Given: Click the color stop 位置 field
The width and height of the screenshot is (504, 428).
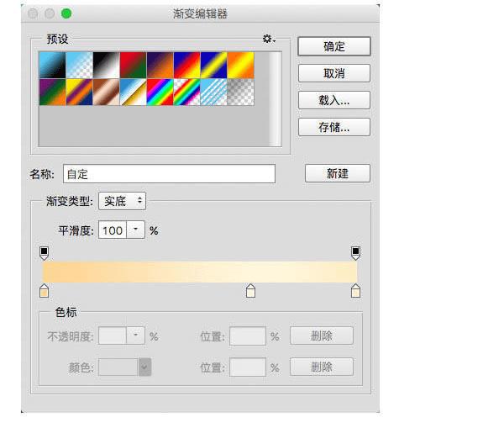Looking at the screenshot, I should [x=248, y=367].
